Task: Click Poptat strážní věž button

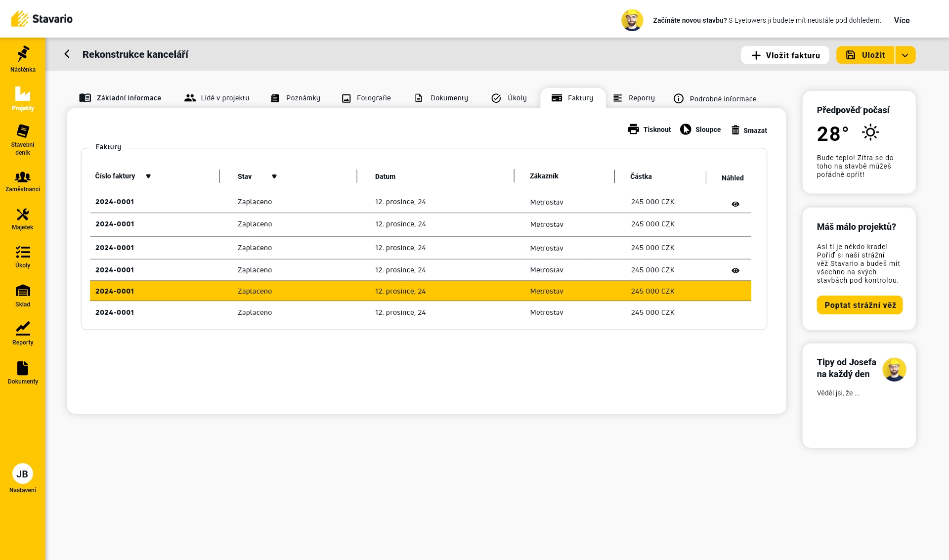Action: point(860,305)
